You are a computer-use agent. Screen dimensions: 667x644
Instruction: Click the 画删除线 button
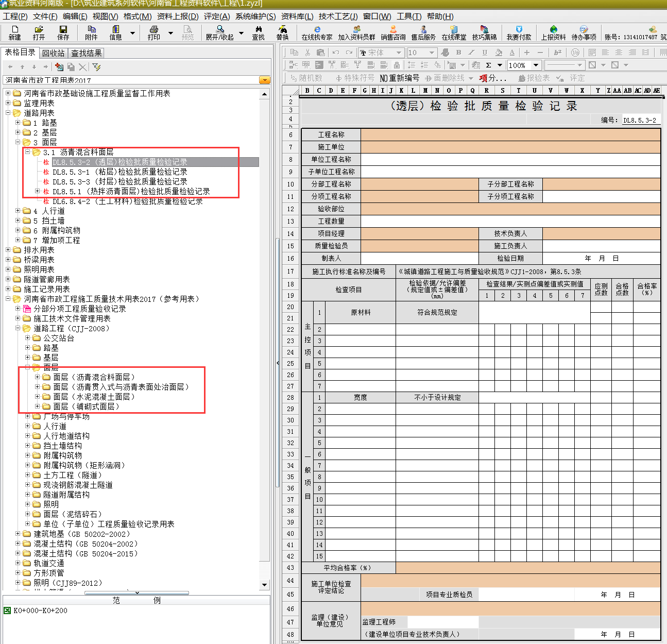[x=445, y=78]
